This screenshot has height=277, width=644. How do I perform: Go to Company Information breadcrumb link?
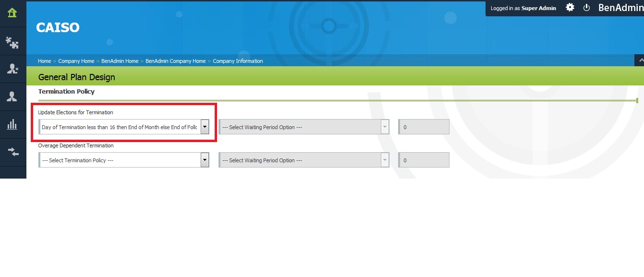coord(238,61)
